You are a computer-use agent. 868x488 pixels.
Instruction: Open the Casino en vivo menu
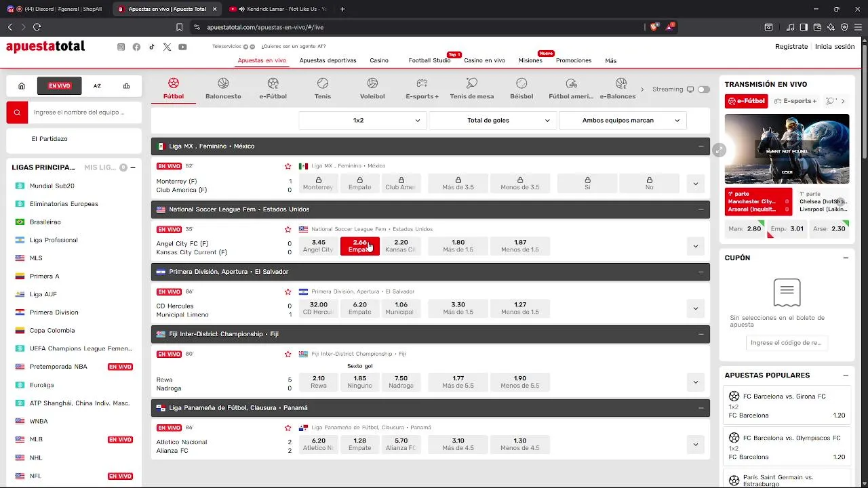coord(484,60)
